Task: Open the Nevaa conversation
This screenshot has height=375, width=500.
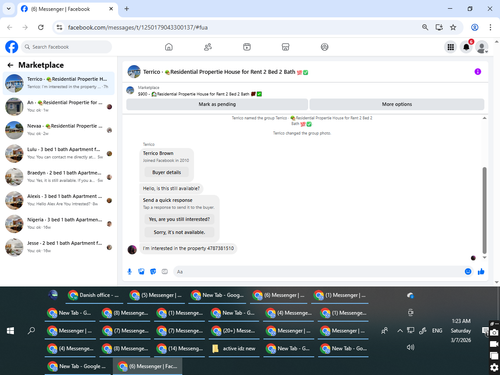Action: coord(59,130)
